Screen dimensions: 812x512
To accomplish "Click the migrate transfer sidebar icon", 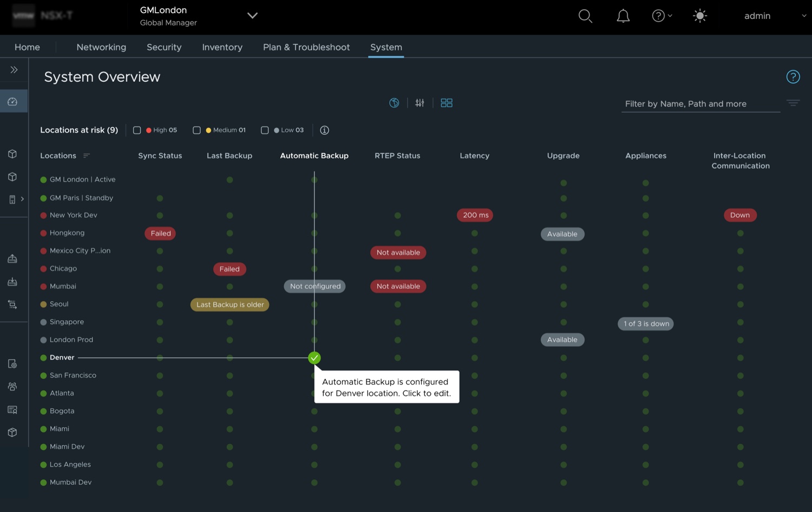I will click(12, 304).
